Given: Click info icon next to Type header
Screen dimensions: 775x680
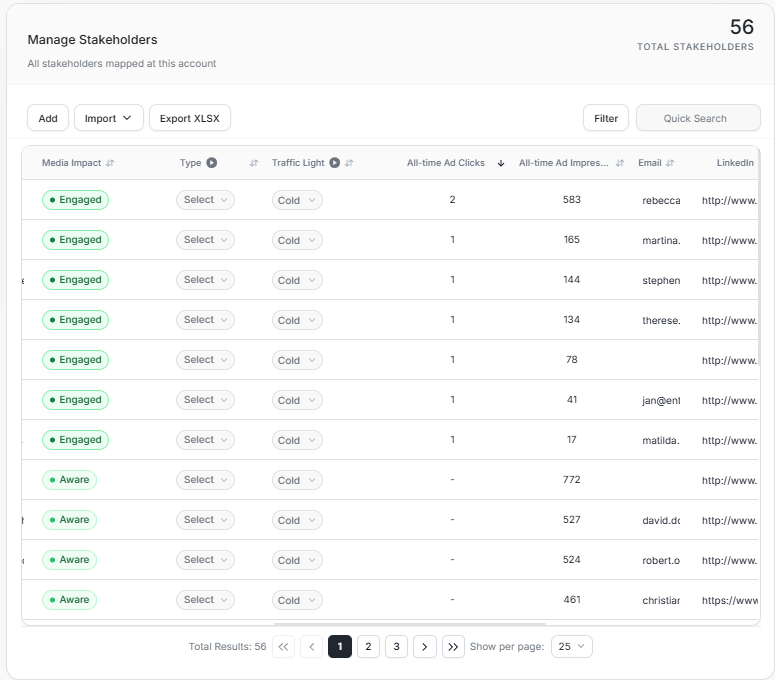Looking at the screenshot, I should tap(212, 163).
